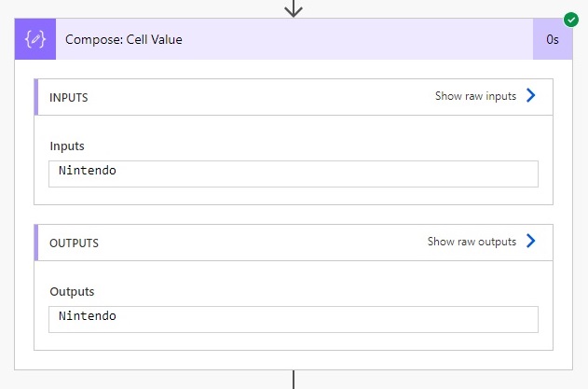This screenshot has width=588, height=389.
Task: Collapse the OUTPUTS section header
Action: click(294, 243)
